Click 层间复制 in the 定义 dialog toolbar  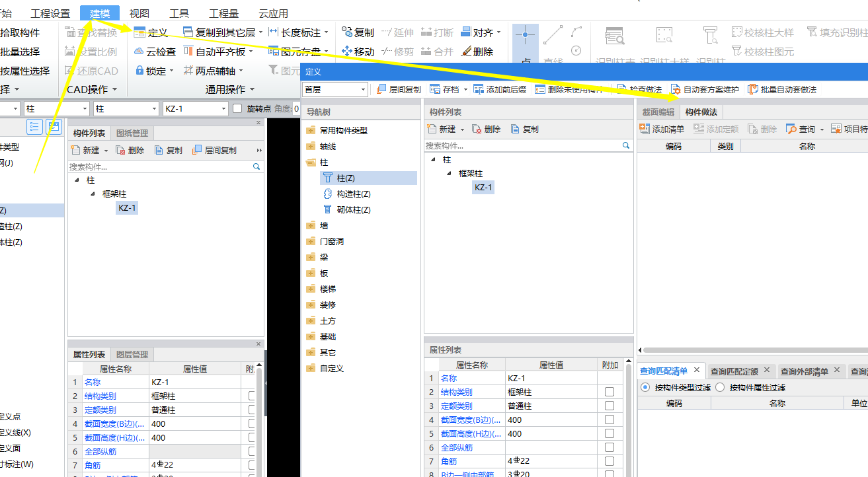point(399,89)
